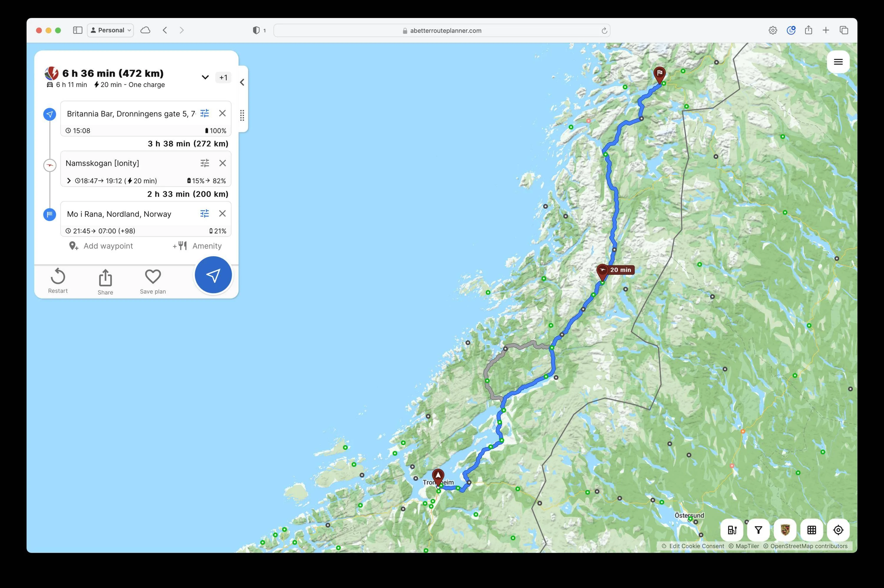Image resolution: width=884 pixels, height=588 pixels.
Task: Add an Amenity stop
Action: tap(197, 246)
